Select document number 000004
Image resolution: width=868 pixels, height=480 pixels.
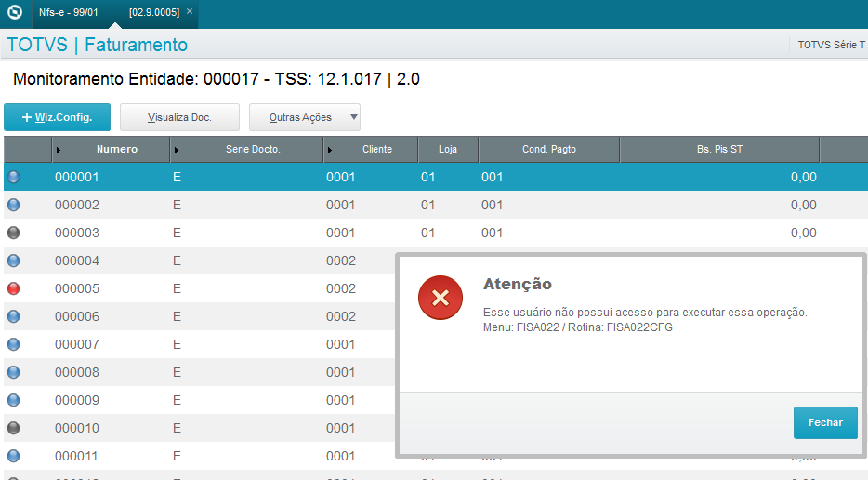tap(77, 260)
